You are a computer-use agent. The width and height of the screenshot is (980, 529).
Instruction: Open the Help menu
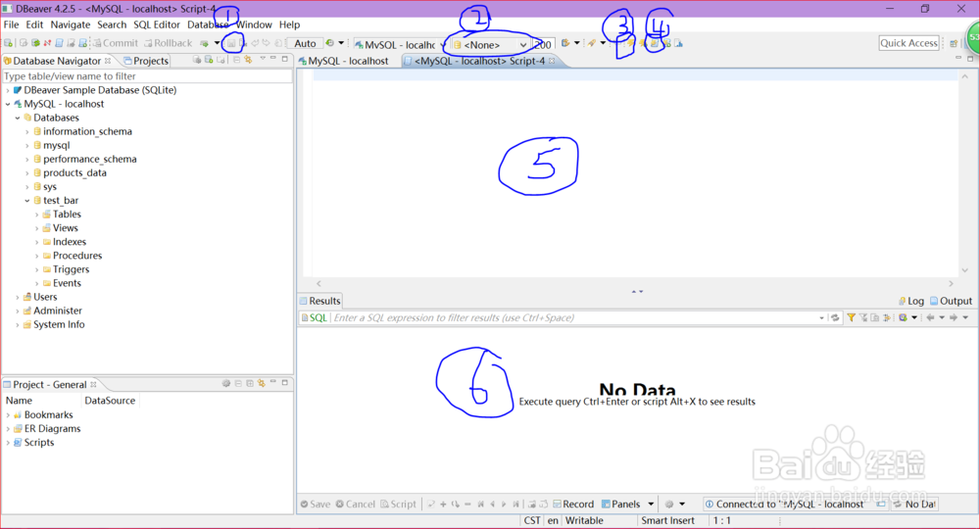[289, 24]
